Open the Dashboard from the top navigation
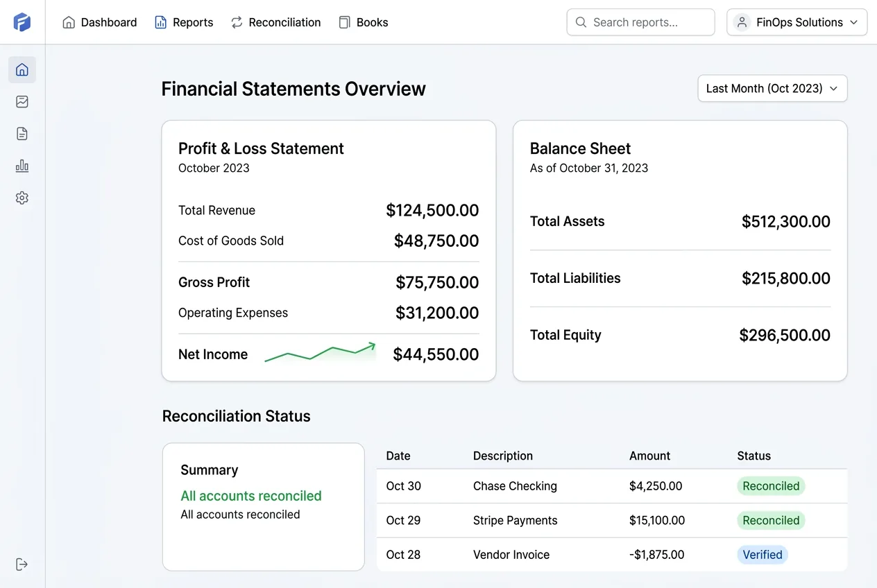The image size is (877, 588). (x=99, y=21)
